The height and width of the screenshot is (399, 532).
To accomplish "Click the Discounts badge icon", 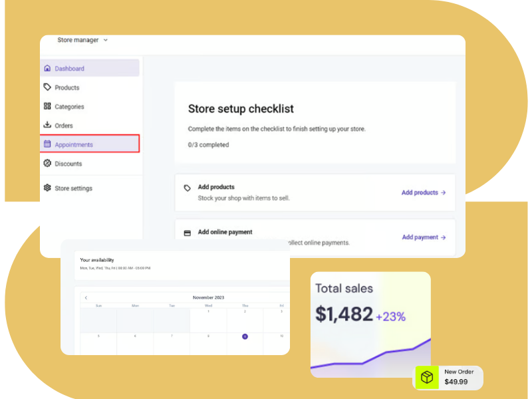I will (x=47, y=164).
